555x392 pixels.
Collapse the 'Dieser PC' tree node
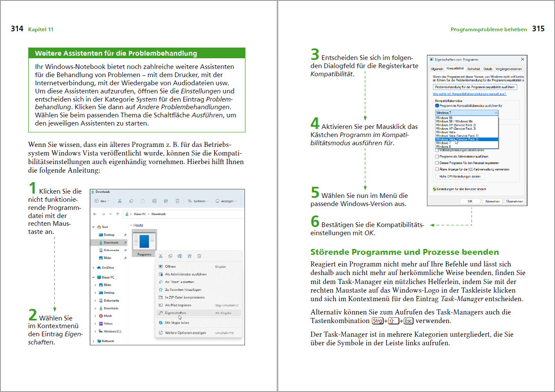pos(93,277)
